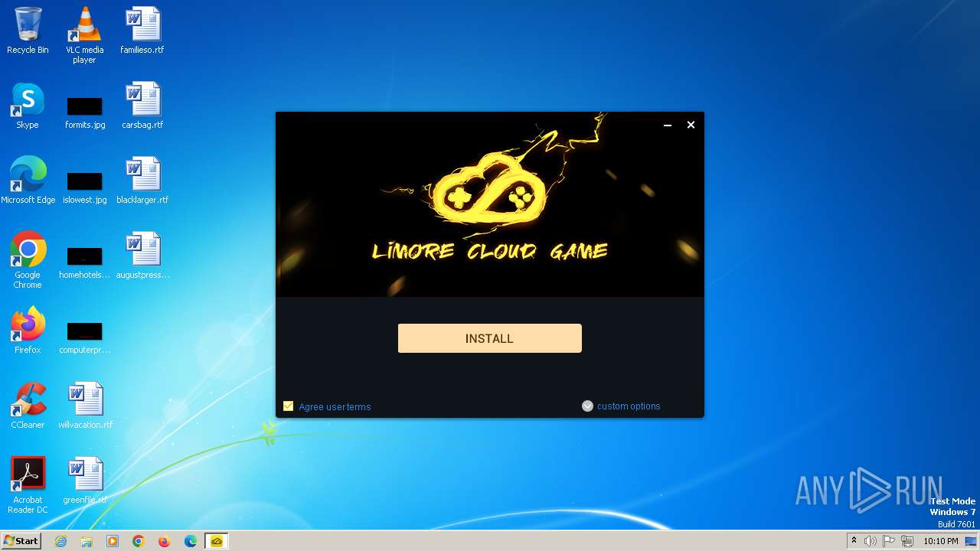Image resolution: width=980 pixels, height=551 pixels.
Task: Select the VLC media player shortcut
Action: tap(84, 34)
